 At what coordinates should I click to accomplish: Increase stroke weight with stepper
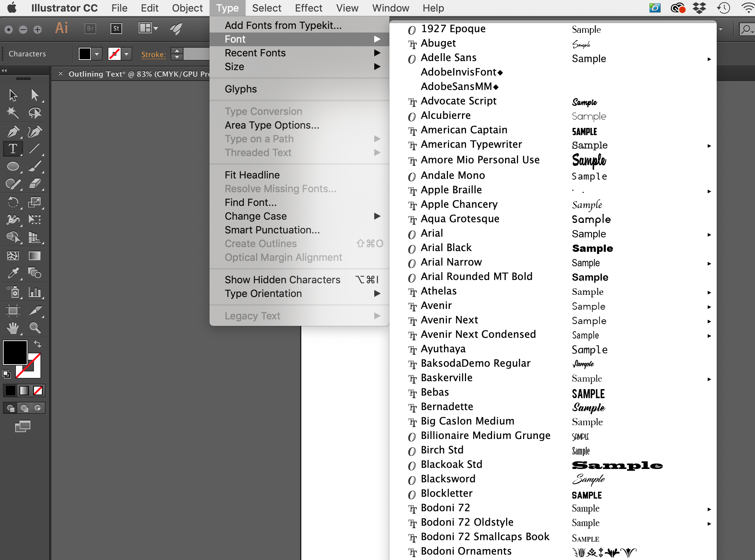click(x=177, y=51)
